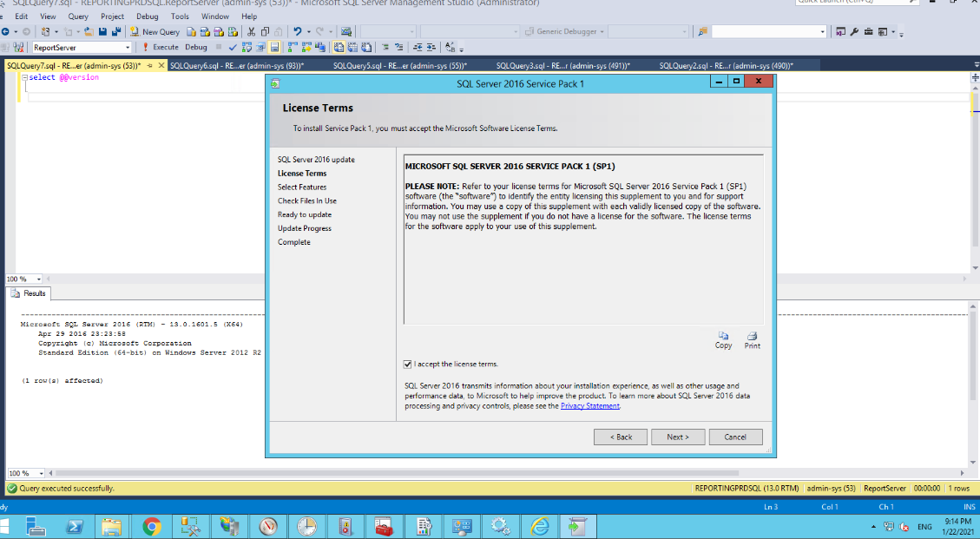Image resolution: width=980 pixels, height=539 pixels.
Task: Switch to the SQLQuery6.sql tab
Action: (237, 65)
